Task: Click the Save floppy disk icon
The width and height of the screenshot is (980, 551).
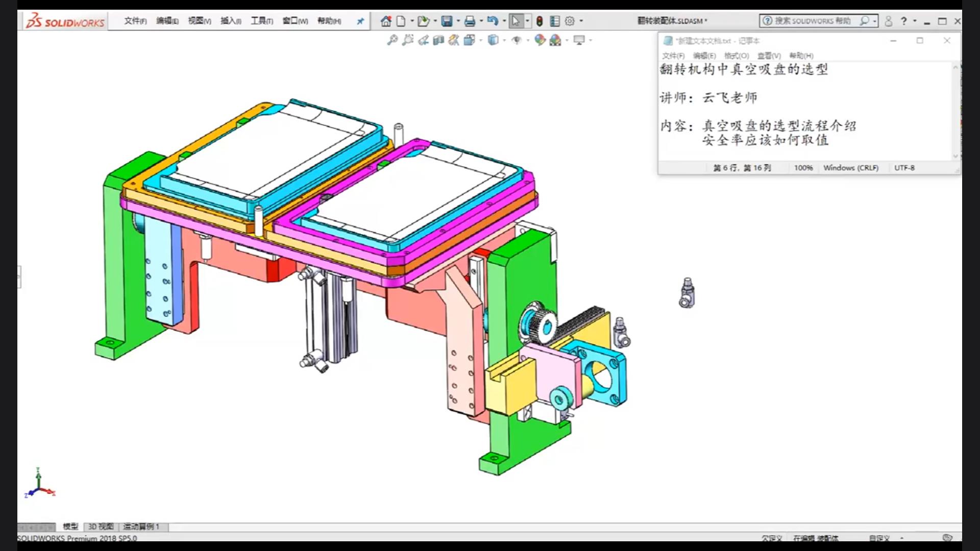Action: (x=447, y=21)
